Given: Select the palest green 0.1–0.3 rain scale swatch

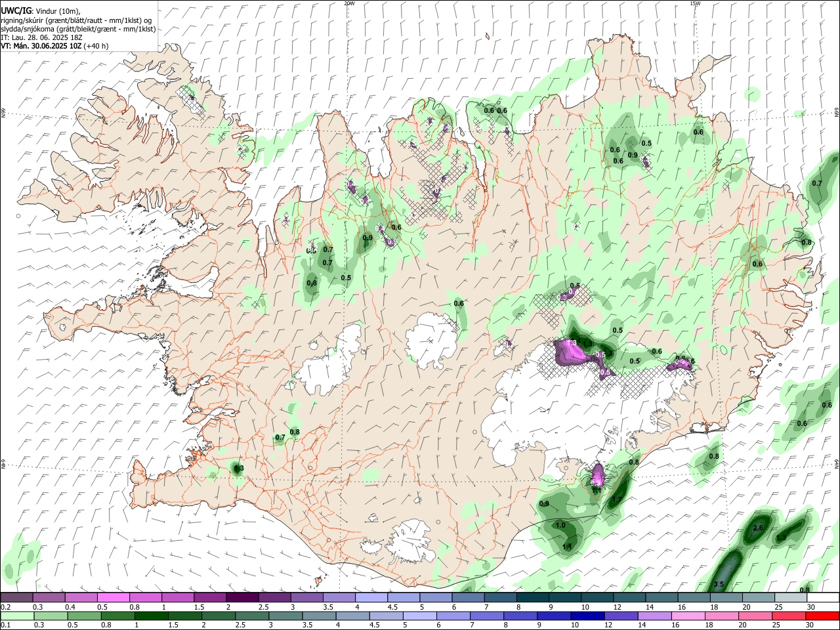Looking at the screenshot, I should tap(17, 616).
